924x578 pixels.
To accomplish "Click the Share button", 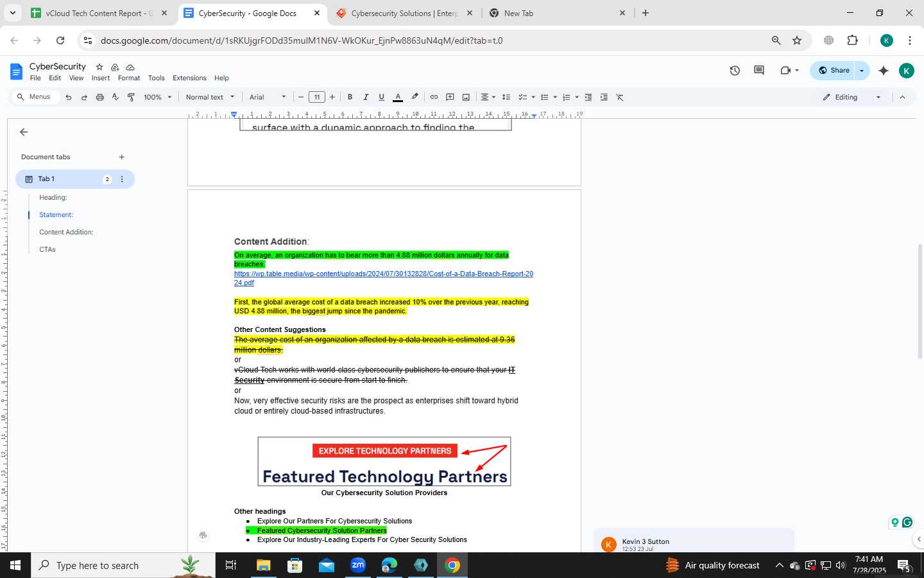I will (x=833, y=71).
